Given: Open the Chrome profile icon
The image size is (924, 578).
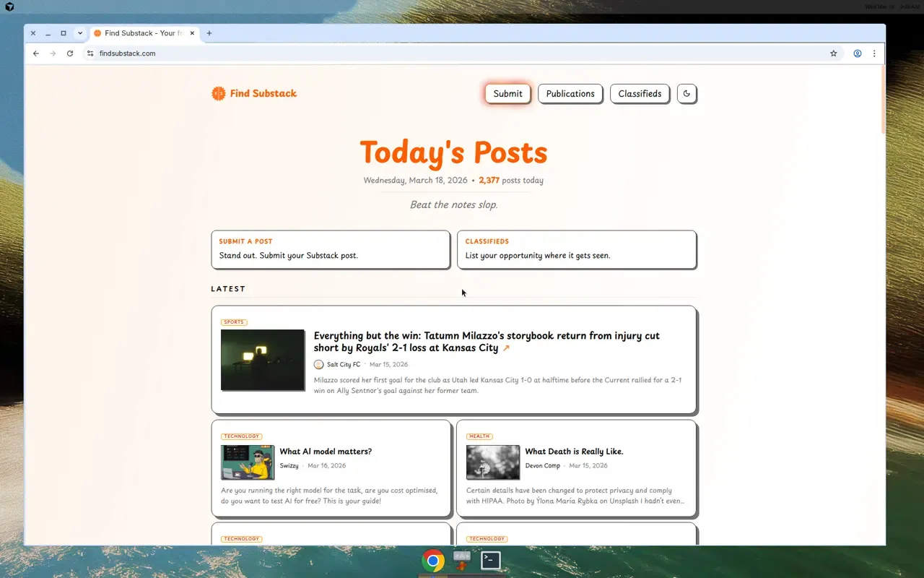Looking at the screenshot, I should [857, 53].
